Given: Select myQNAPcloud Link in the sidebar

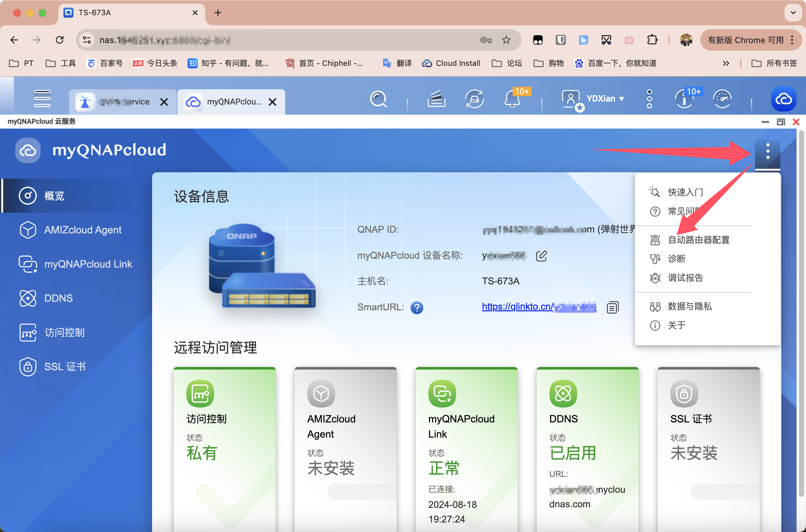Looking at the screenshot, I should 76,264.
